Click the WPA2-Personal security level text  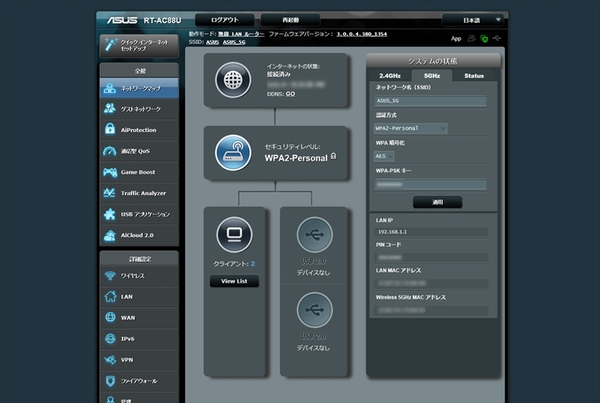pos(296,158)
